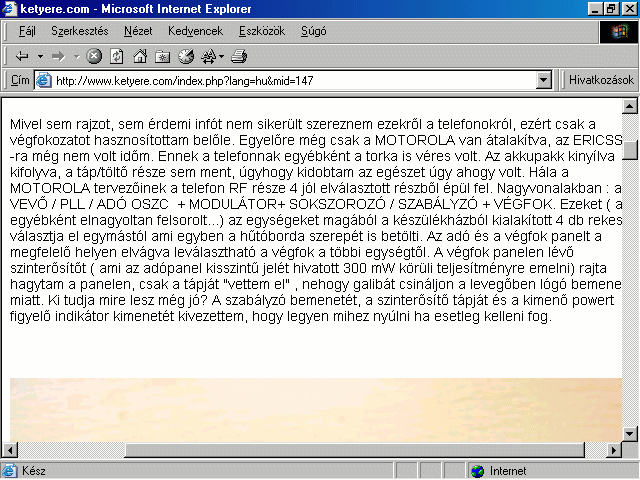Click the paragraph line starting "Mivel sem rajzot"
This screenshot has width=640, height=480.
click(x=302, y=124)
